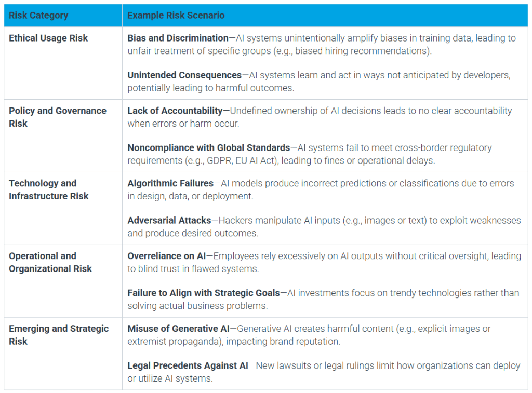Click the Example Risk Scenario column header
Screen dimensions: 532x393
[176, 15]
